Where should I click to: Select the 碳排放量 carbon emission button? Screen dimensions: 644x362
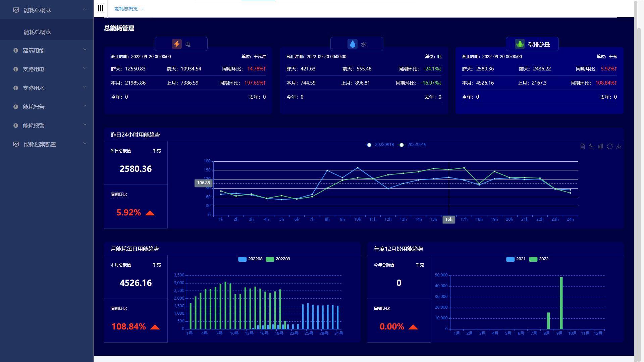tap(532, 44)
